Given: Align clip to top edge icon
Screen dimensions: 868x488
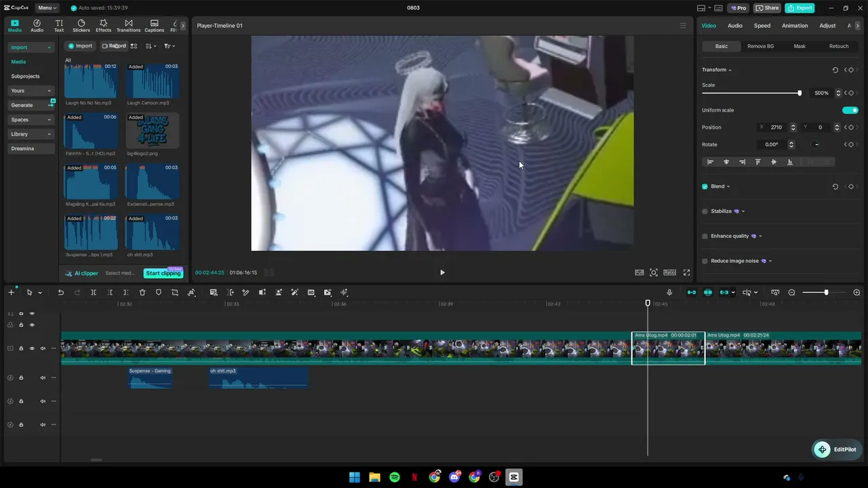Looking at the screenshot, I should click(x=758, y=162).
